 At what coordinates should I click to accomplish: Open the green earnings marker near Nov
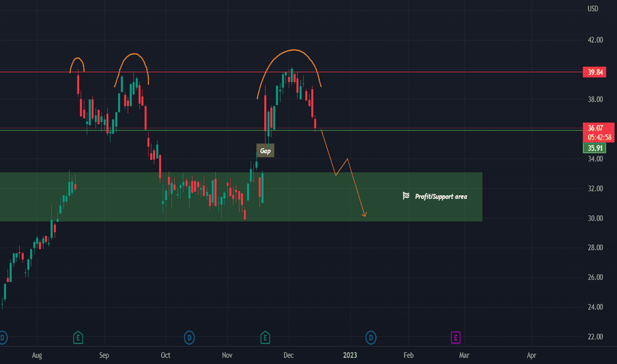(265, 338)
